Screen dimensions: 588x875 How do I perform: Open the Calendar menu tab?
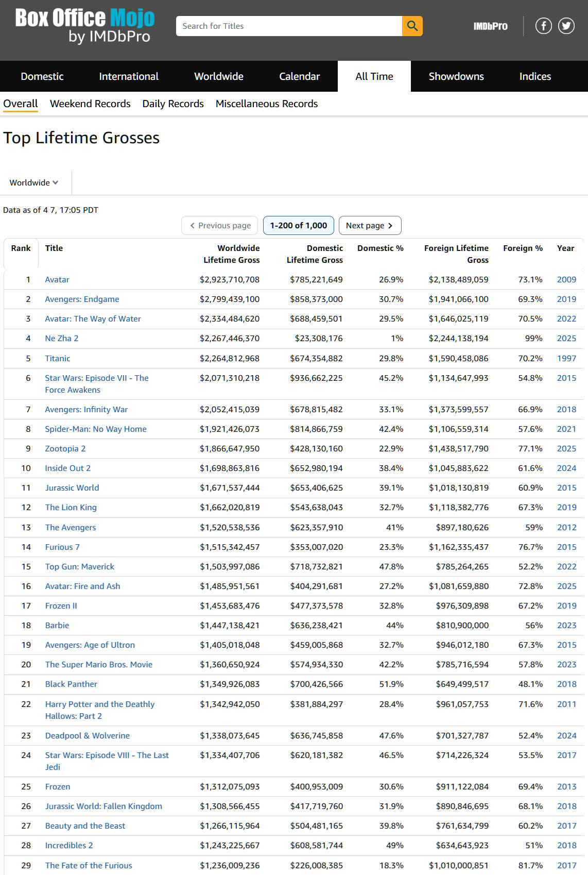click(300, 76)
